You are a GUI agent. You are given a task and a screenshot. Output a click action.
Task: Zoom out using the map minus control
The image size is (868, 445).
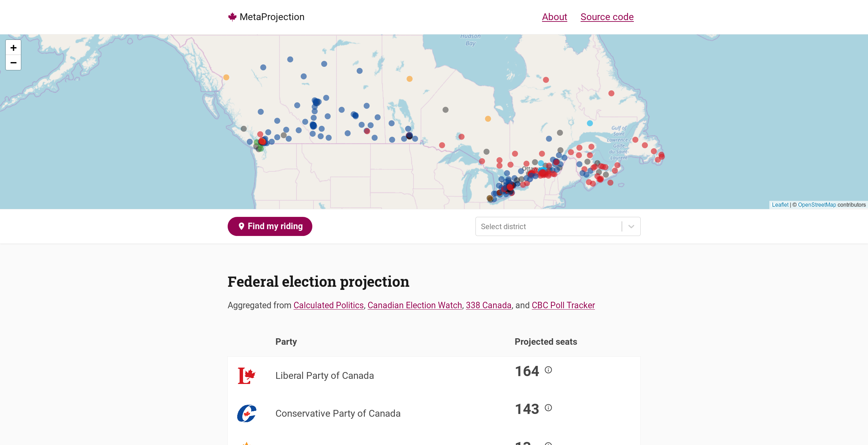(x=13, y=63)
